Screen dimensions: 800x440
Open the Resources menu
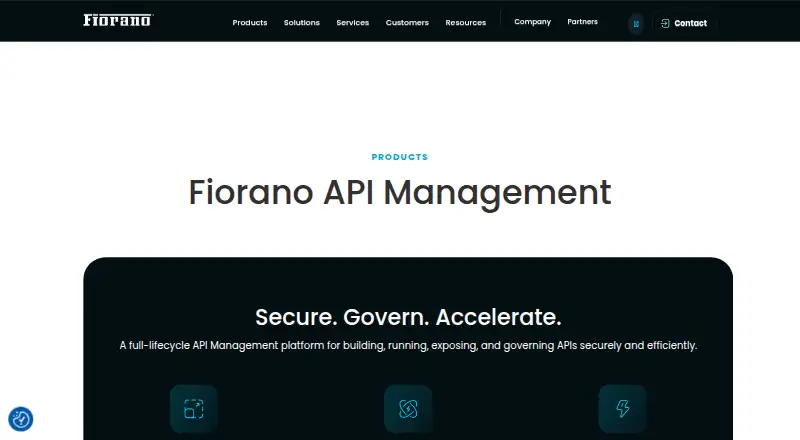click(466, 22)
